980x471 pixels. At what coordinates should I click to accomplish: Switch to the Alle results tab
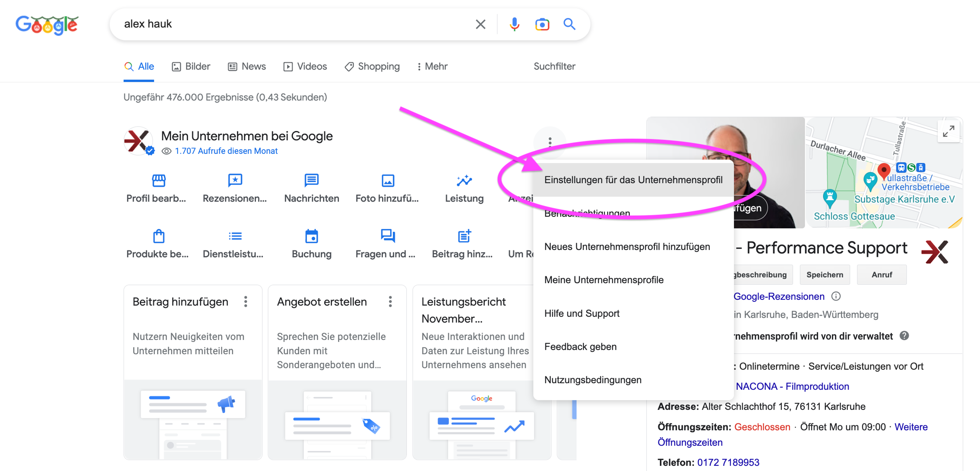139,66
